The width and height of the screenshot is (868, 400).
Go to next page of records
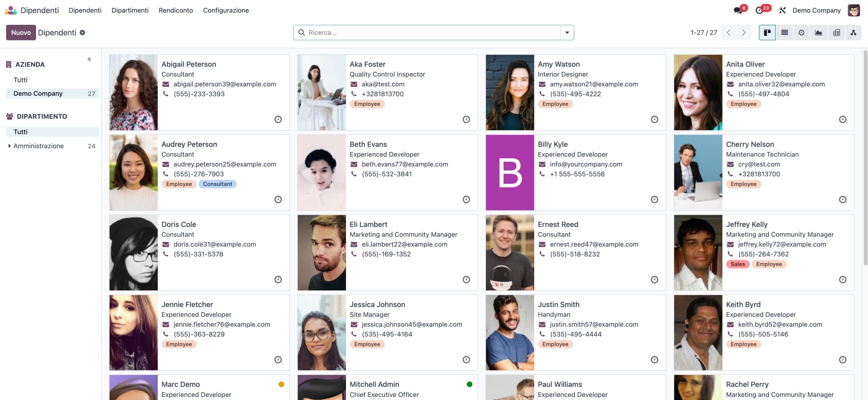[x=744, y=33]
